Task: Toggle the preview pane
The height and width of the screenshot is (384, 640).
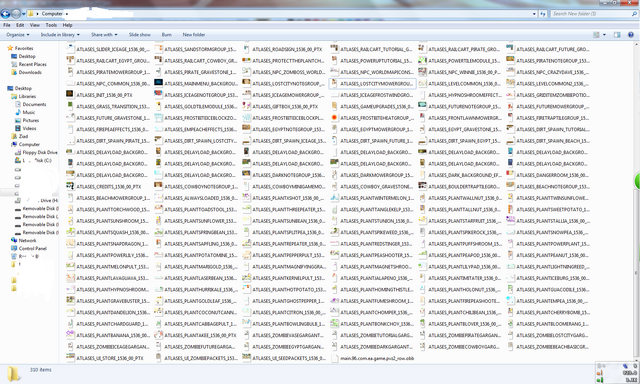Action: pos(617,35)
